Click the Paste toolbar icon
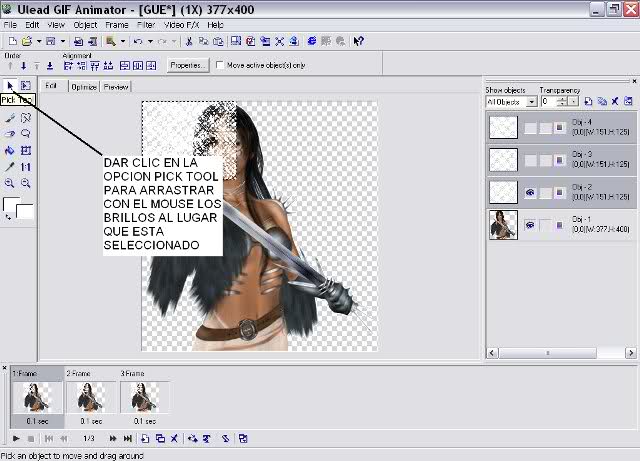This screenshot has width=640, height=461. tap(218, 41)
